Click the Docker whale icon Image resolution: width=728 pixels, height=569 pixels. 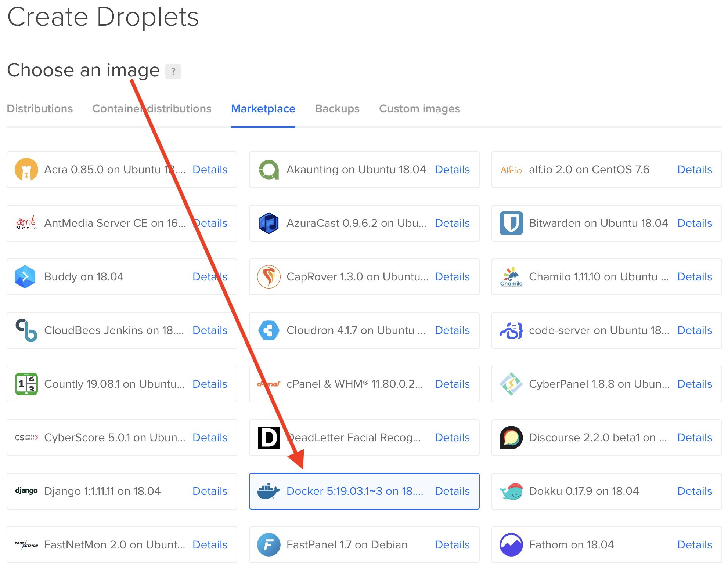(x=269, y=491)
